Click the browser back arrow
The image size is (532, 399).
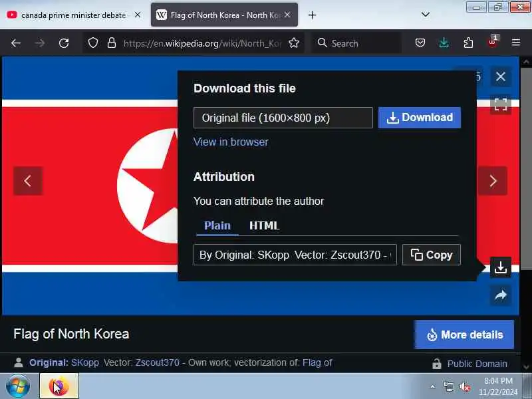coord(16,43)
